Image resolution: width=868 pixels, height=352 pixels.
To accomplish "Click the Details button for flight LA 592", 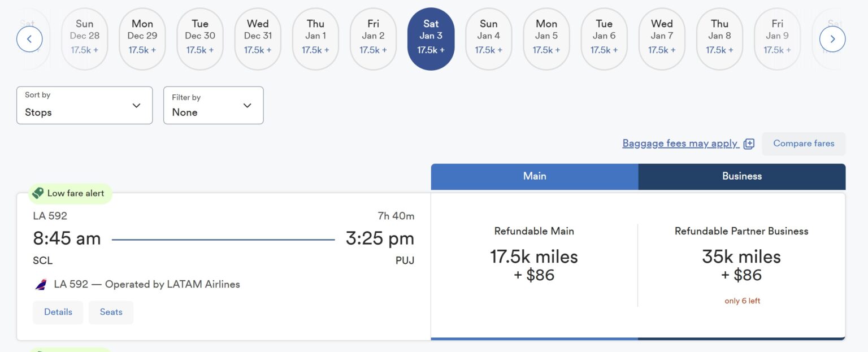I will point(58,312).
